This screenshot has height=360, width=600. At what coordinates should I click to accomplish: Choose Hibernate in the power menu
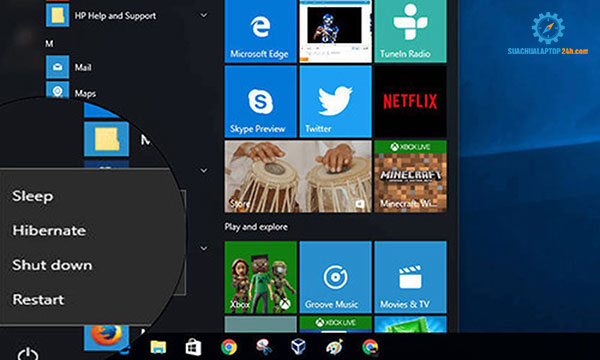[x=49, y=231]
